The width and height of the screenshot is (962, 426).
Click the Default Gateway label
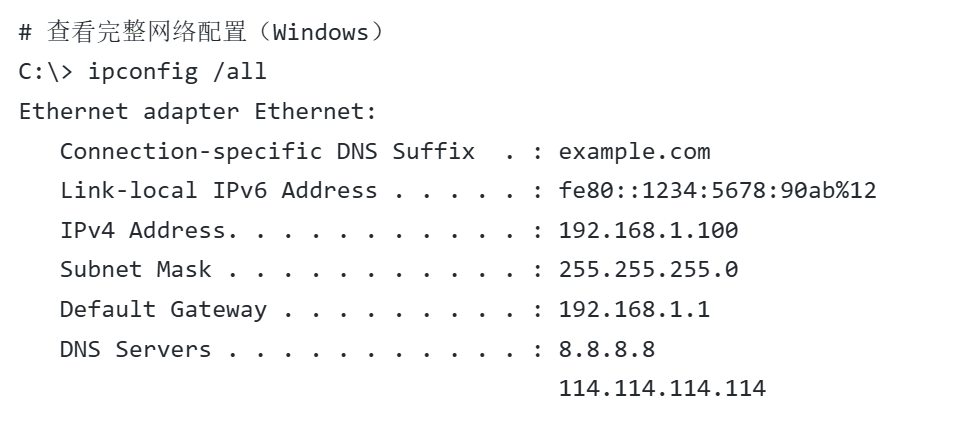[163, 310]
